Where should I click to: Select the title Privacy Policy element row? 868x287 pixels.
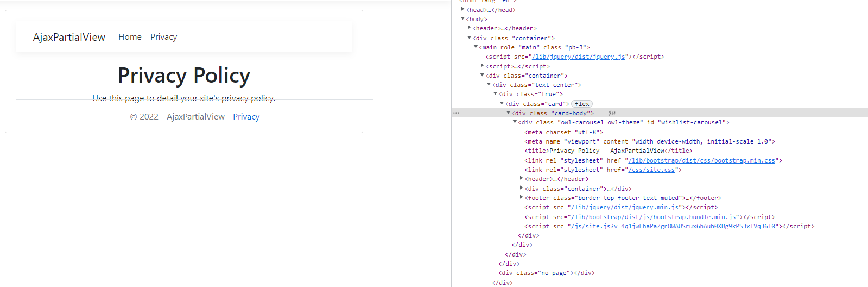point(609,151)
